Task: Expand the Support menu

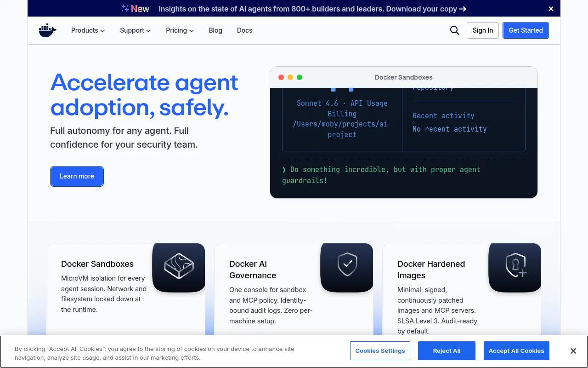Action: click(136, 30)
